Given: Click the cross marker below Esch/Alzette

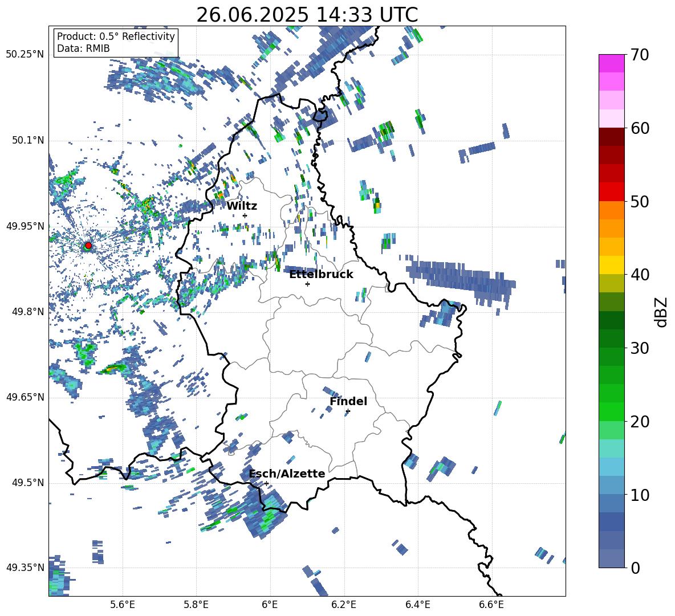Looking at the screenshot, I should [266, 483].
